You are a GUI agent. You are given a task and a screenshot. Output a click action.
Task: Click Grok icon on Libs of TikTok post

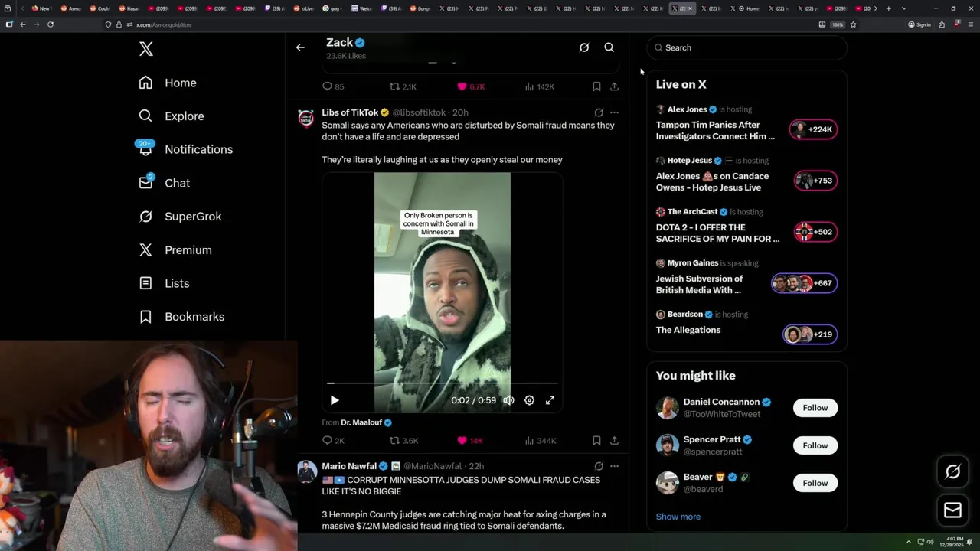pyautogui.click(x=599, y=112)
